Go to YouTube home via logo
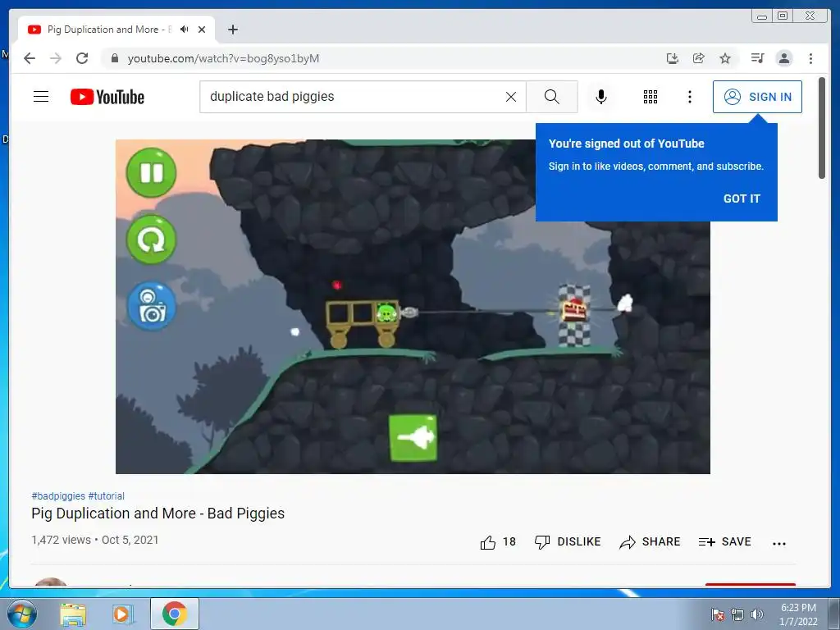This screenshot has width=840, height=630. tap(107, 97)
